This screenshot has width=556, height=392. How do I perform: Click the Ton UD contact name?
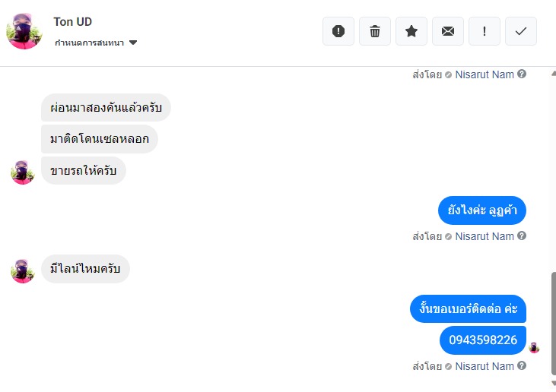73,22
